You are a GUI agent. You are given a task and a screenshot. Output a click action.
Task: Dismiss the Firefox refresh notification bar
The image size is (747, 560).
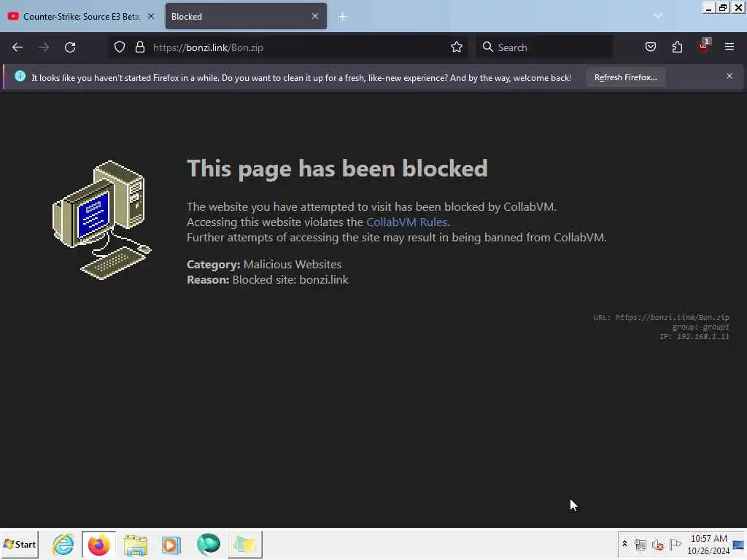point(729,76)
